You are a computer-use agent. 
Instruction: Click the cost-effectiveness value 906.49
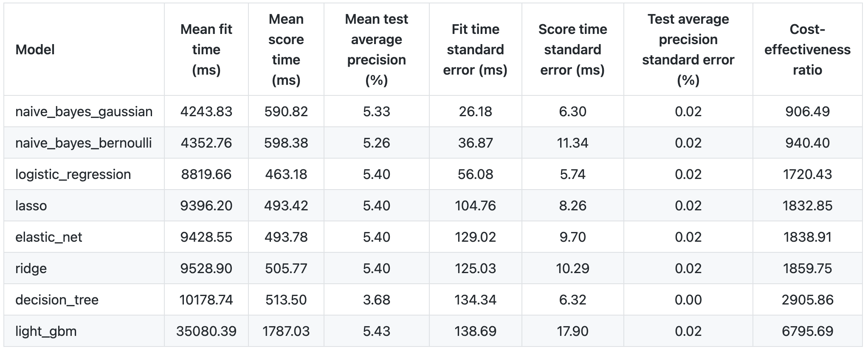pos(807,112)
